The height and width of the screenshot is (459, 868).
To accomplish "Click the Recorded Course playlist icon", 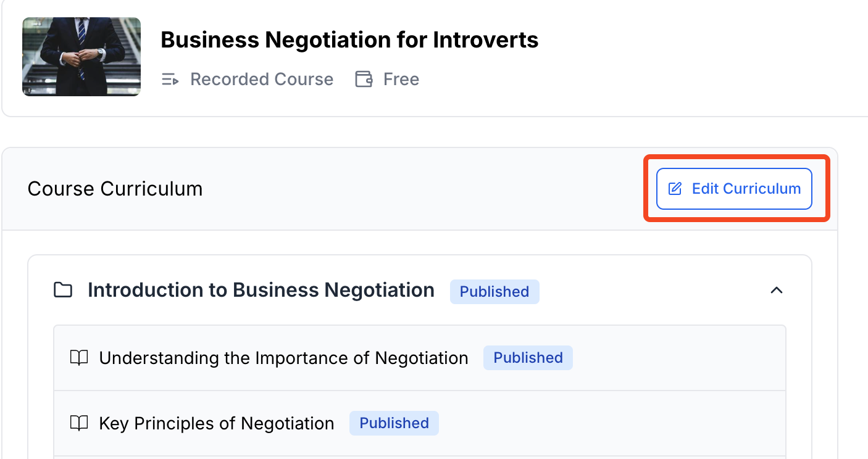I will click(170, 80).
